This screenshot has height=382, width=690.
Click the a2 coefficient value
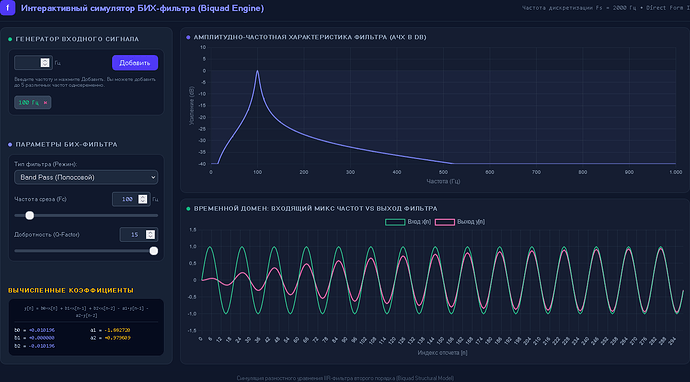click(117, 338)
